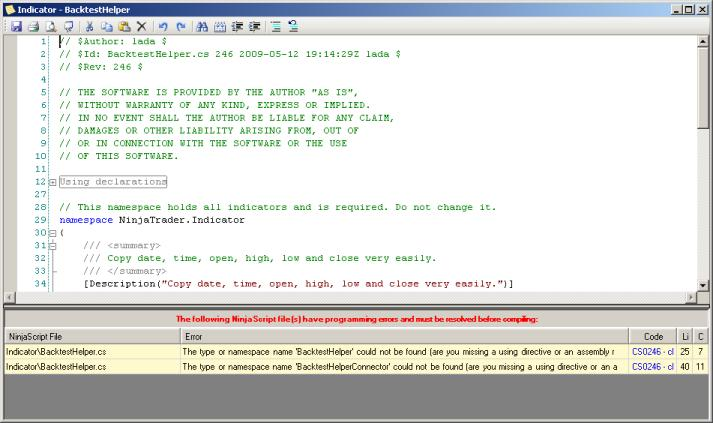This screenshot has width=713, height=423.
Task: Click the [Description(...)] attribute line 34
Action: click(x=298, y=284)
